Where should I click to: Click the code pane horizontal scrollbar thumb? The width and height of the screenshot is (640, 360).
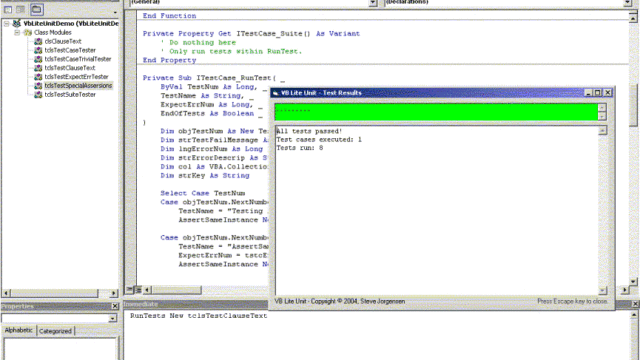(176, 290)
